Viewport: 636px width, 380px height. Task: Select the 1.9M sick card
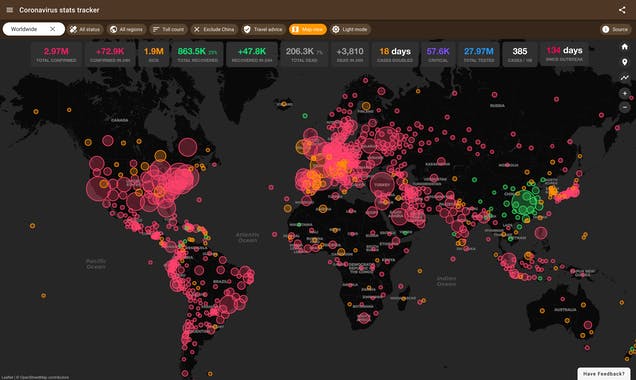click(x=154, y=54)
